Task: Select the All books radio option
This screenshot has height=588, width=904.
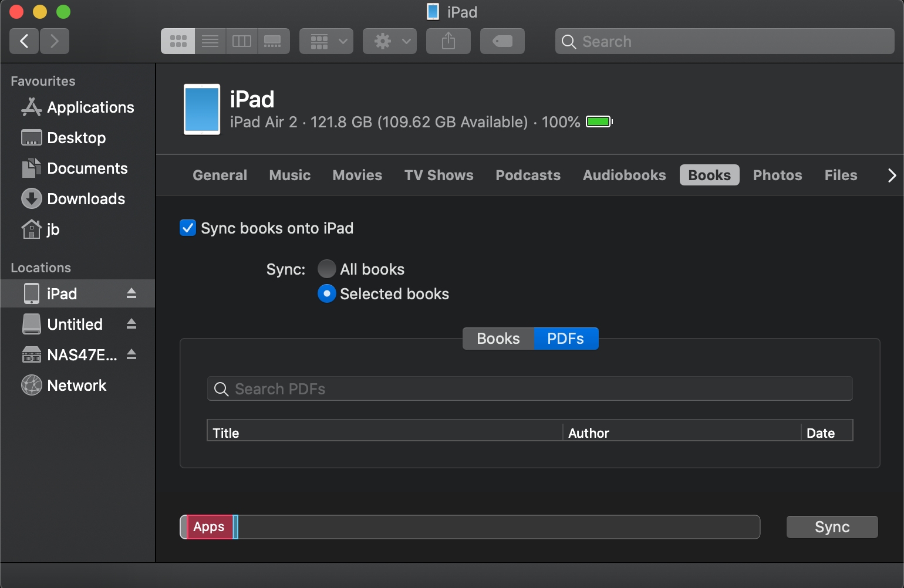Action: click(x=327, y=269)
